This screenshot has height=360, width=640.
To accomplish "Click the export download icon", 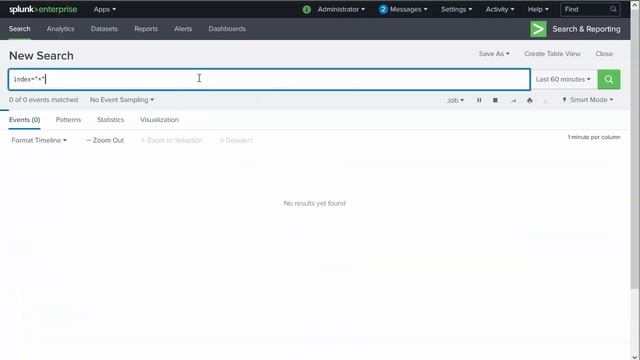I will [x=545, y=100].
